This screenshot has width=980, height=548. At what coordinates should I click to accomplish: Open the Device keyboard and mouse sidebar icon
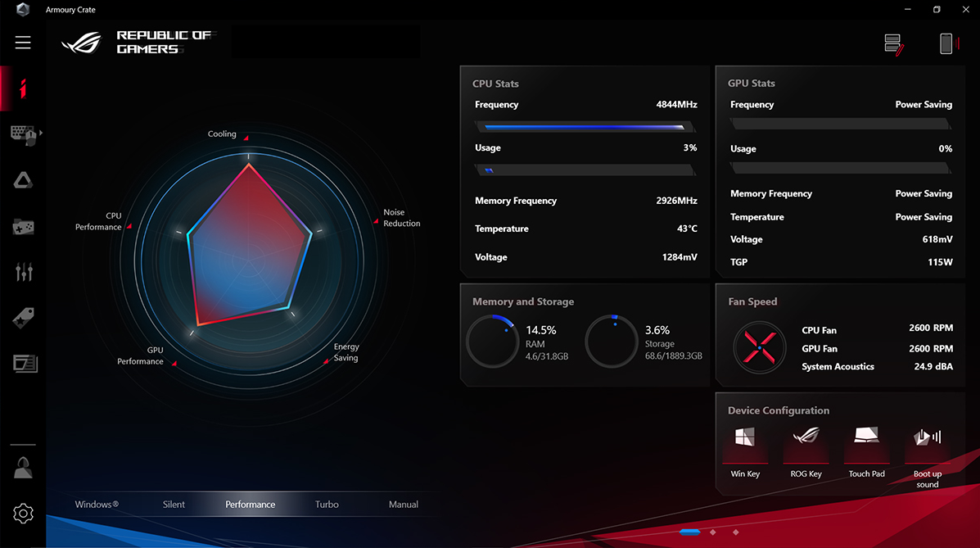(x=23, y=134)
